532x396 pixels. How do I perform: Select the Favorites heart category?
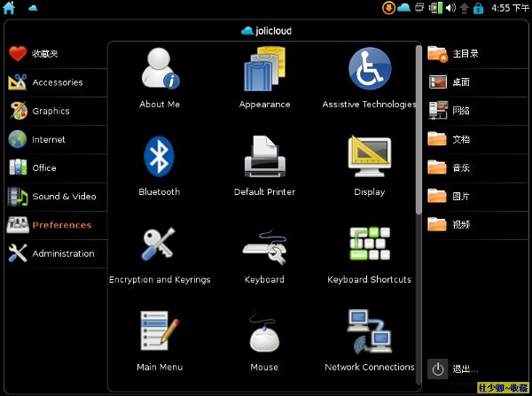pyautogui.click(x=57, y=53)
